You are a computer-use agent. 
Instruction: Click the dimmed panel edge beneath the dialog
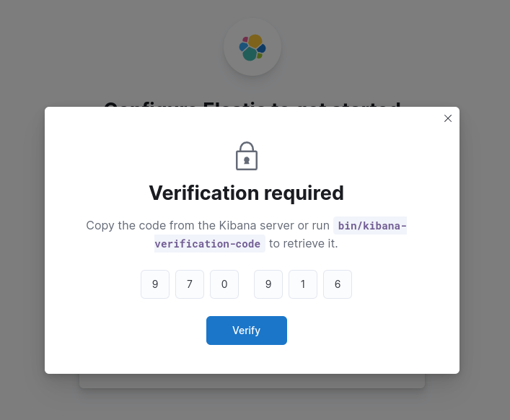click(252, 381)
